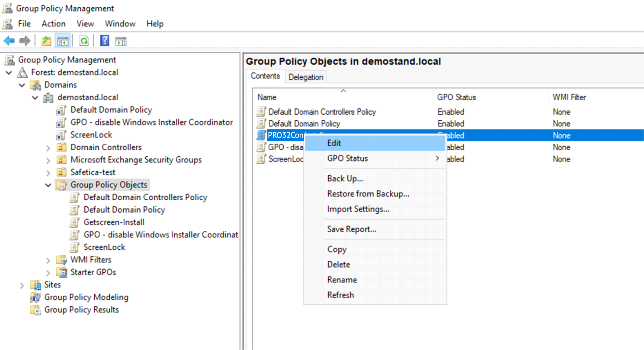Expand the Sites tree node
The image size is (644, 350).
pos(22,285)
